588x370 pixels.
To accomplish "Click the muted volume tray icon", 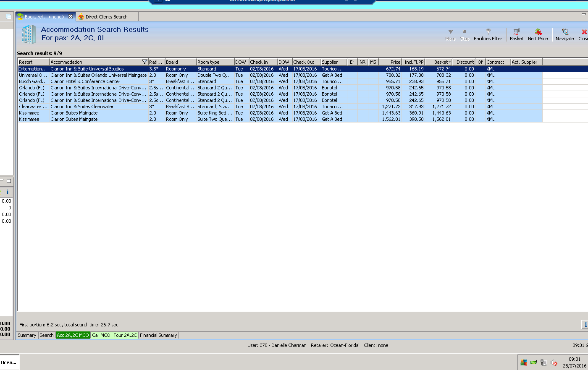I will (554, 362).
